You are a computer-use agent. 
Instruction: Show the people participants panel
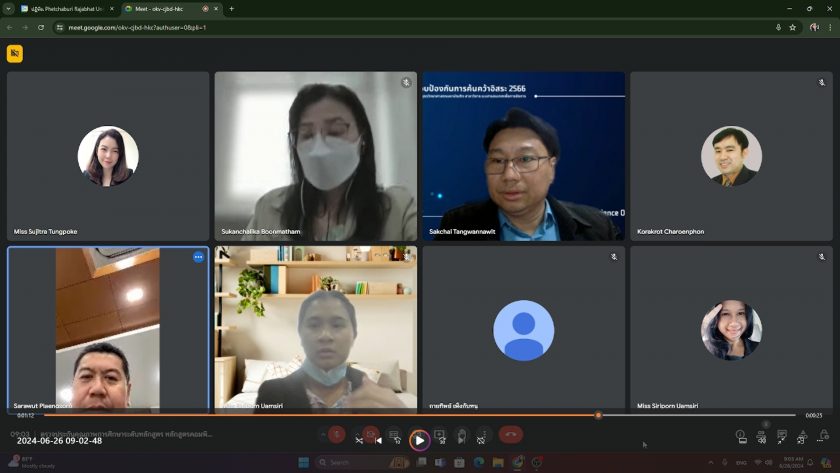pos(762,437)
